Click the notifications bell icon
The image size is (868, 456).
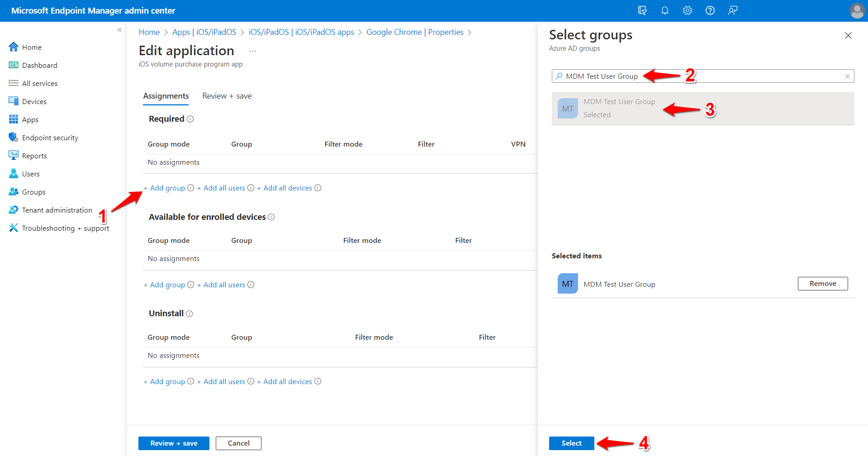[665, 10]
